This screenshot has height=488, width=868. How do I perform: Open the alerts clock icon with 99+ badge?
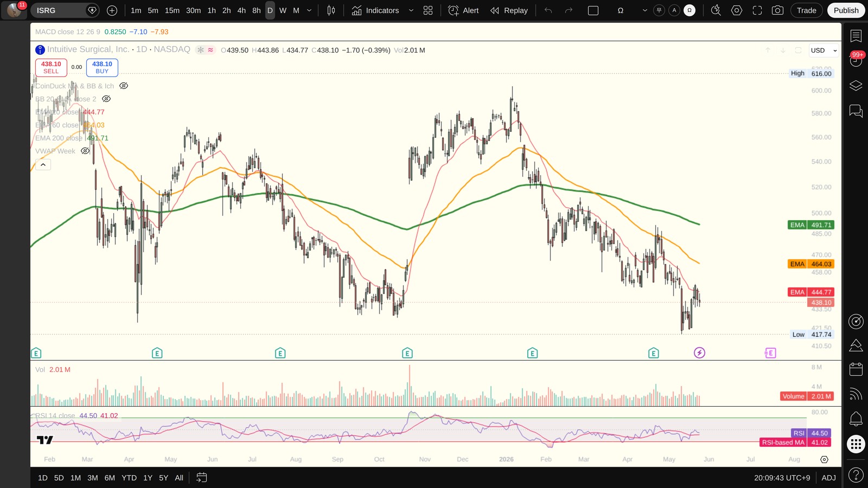(856, 60)
